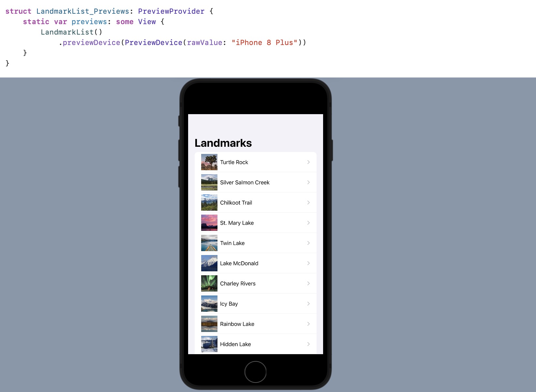The width and height of the screenshot is (536, 392).
Task: Click the previews variable name
Action: pyautogui.click(x=89, y=22)
